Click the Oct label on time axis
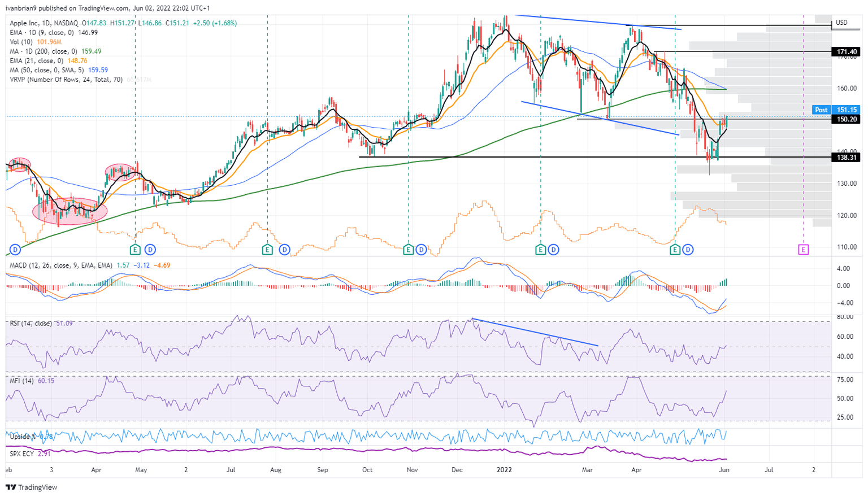The width and height of the screenshot is (868, 497). [x=367, y=470]
